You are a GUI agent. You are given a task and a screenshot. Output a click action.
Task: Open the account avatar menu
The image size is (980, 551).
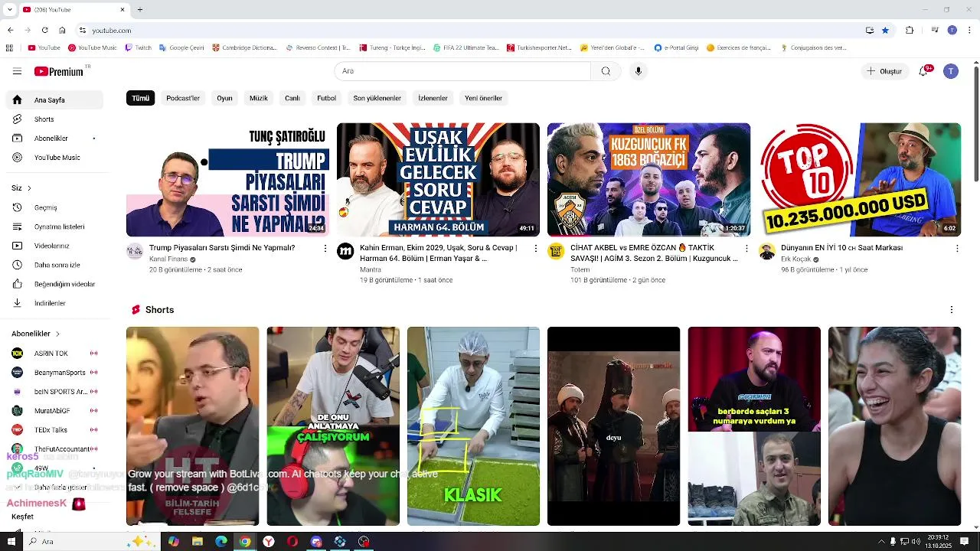(x=951, y=71)
